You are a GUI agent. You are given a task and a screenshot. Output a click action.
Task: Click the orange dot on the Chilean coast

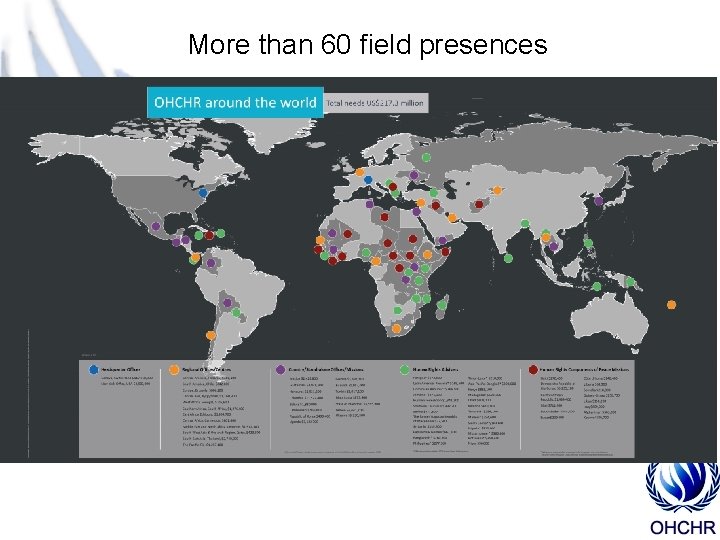point(211,336)
